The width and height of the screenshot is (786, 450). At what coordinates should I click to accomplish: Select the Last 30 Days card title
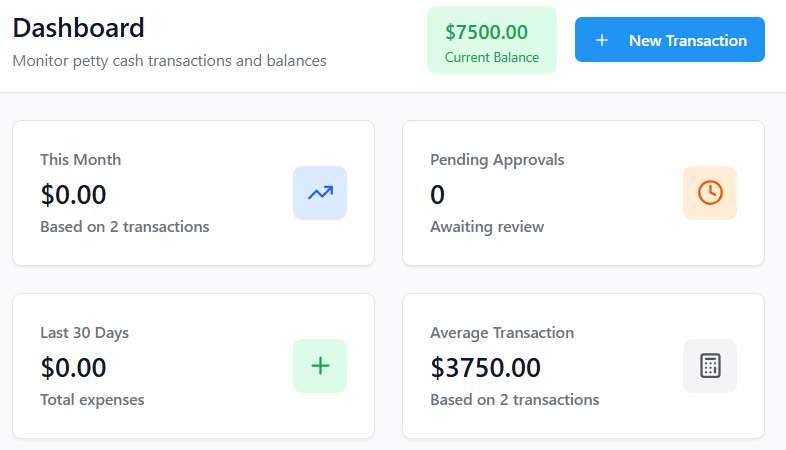coord(84,333)
